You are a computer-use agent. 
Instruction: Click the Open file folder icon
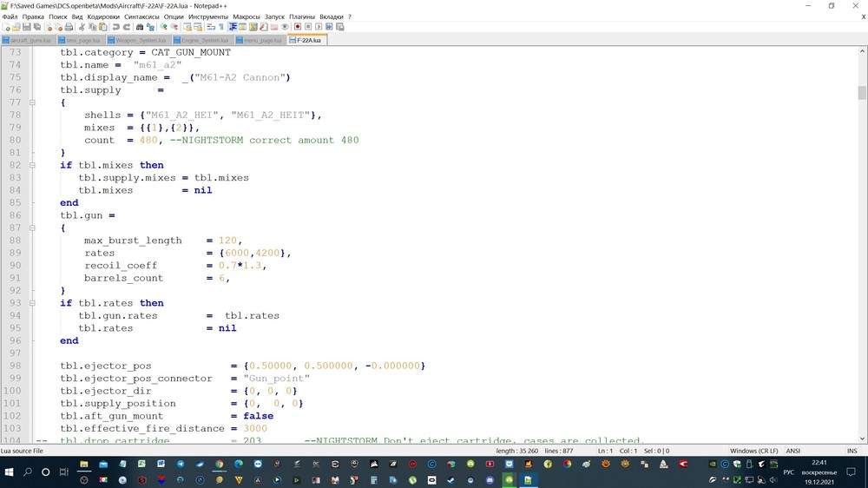tap(16, 27)
